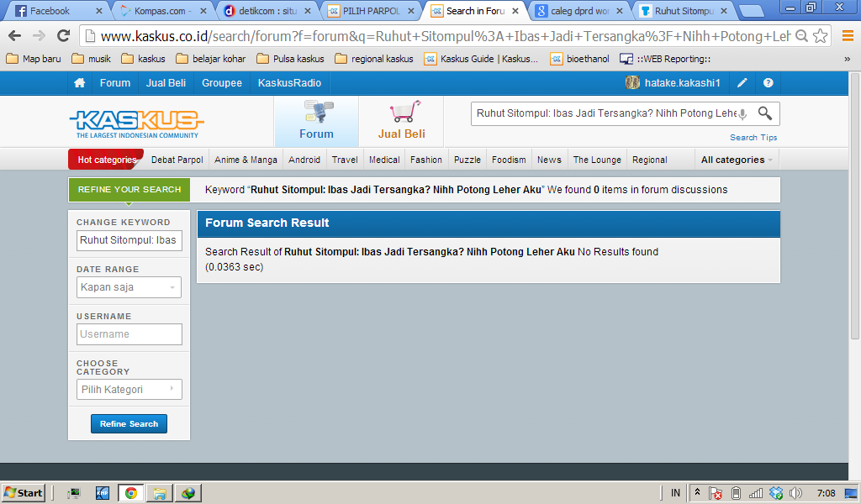This screenshot has height=504, width=861.
Task: Open the belajar kohar bookmark folder
Action: click(211, 59)
